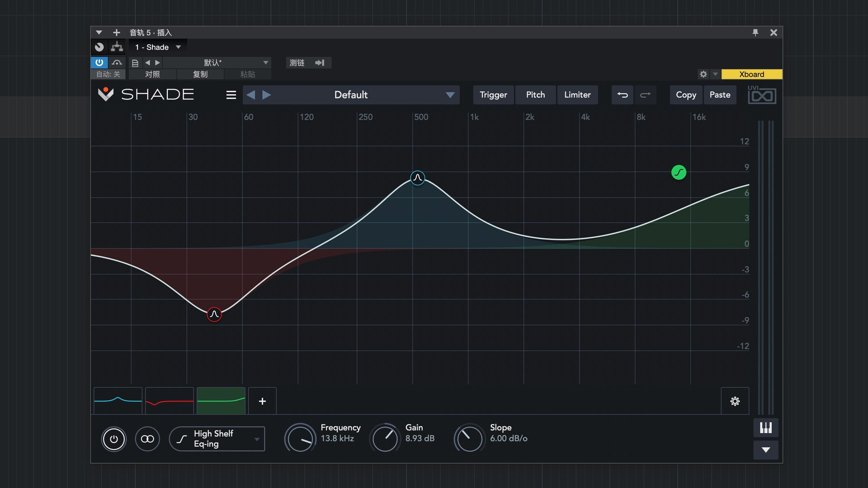Click the preset file icon
868x488 pixels.
[x=135, y=63]
